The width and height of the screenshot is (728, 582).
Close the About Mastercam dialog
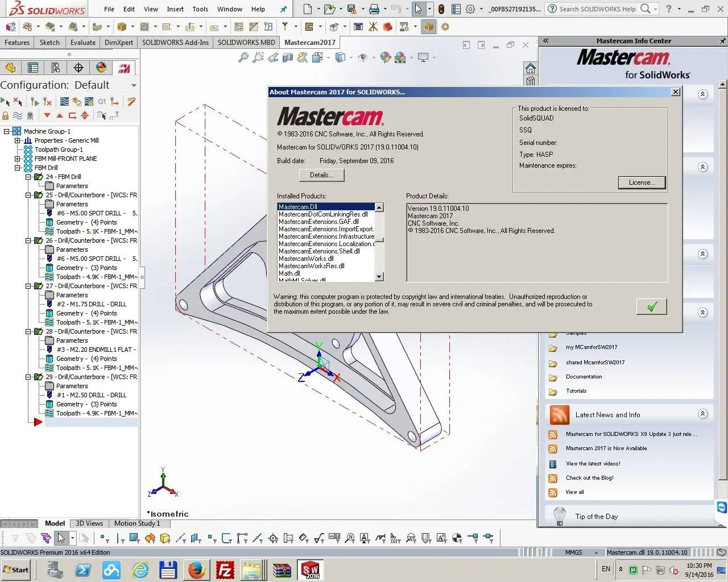tap(675, 92)
